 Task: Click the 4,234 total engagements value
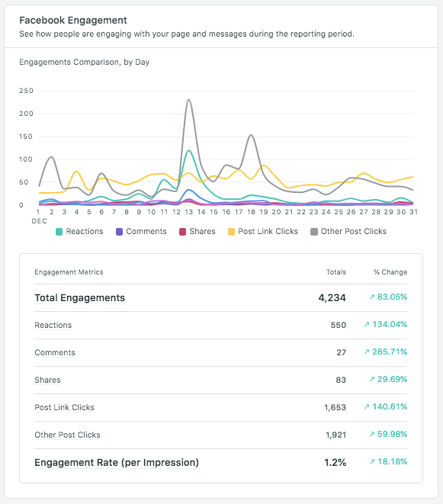[332, 298]
